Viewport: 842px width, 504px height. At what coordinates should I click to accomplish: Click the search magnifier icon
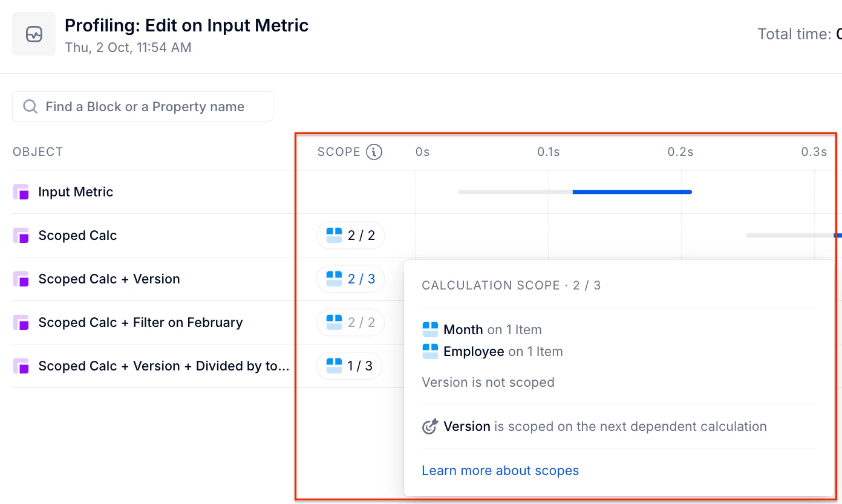tap(30, 107)
